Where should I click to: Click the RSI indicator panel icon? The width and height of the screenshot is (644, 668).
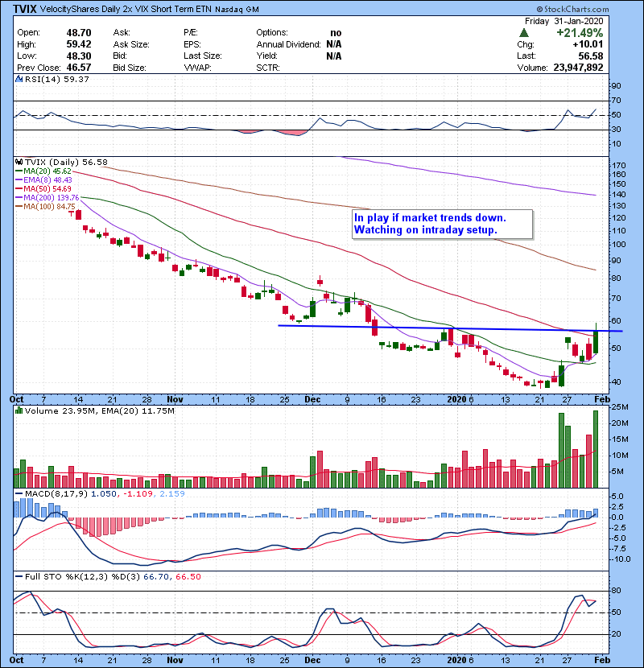[19, 79]
